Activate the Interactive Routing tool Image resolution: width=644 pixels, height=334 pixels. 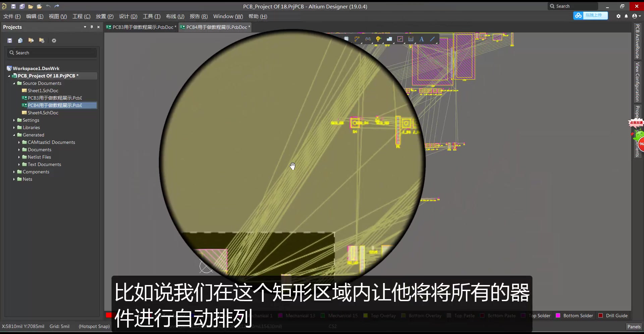(x=357, y=39)
